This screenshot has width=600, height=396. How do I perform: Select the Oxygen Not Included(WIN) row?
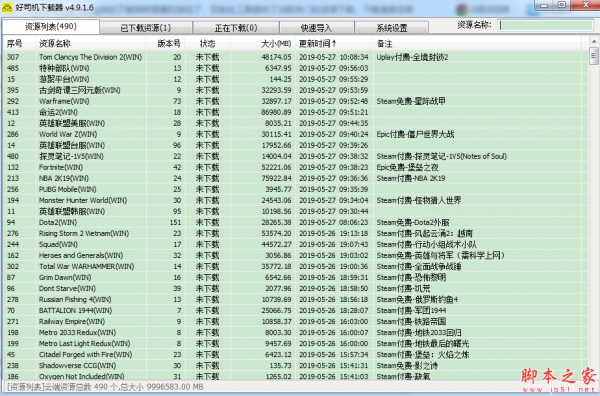tap(295, 376)
